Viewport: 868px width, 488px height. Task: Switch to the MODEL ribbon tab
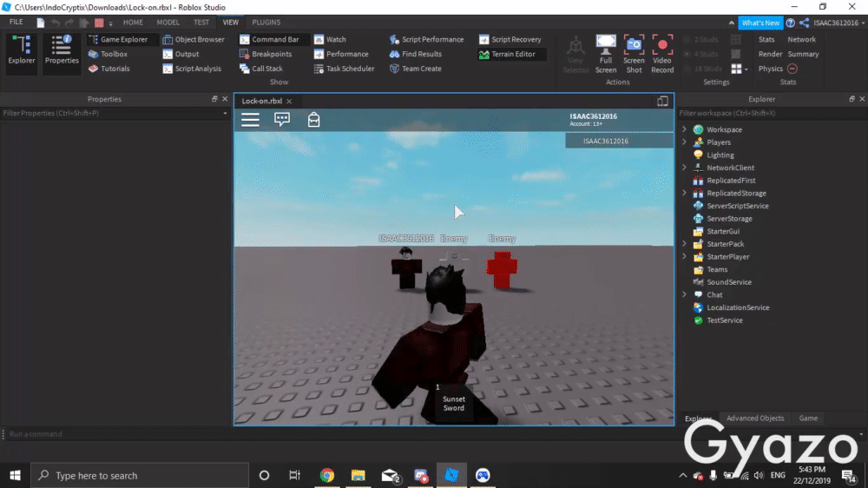click(x=168, y=23)
